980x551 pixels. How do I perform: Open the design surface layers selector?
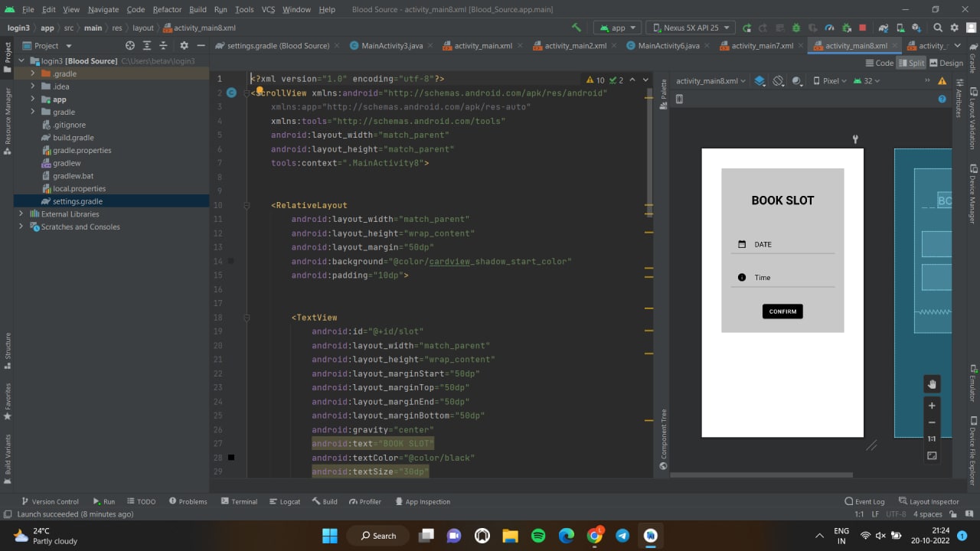click(759, 80)
